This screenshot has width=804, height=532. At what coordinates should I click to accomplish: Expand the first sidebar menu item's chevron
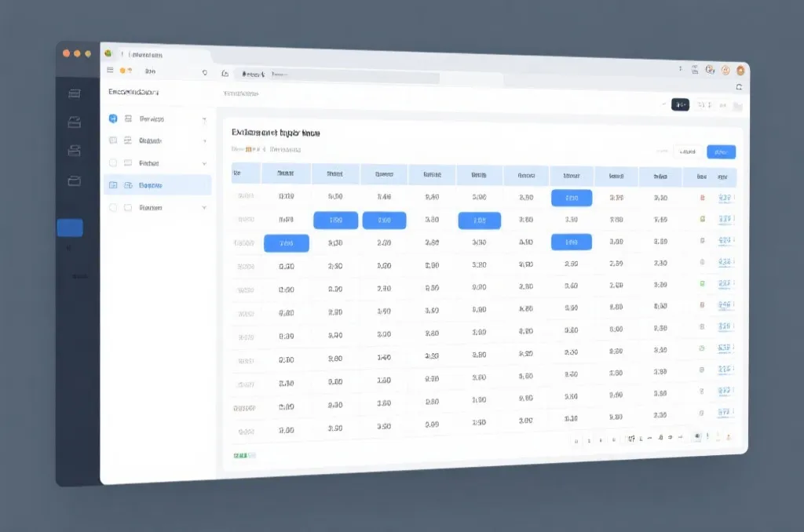coord(204,120)
